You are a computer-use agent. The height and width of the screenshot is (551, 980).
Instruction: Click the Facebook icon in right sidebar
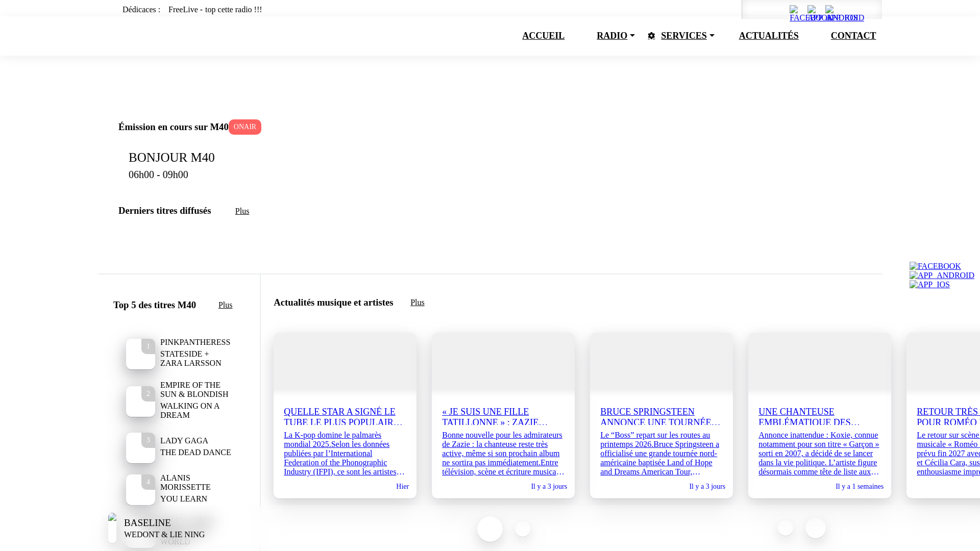(935, 266)
